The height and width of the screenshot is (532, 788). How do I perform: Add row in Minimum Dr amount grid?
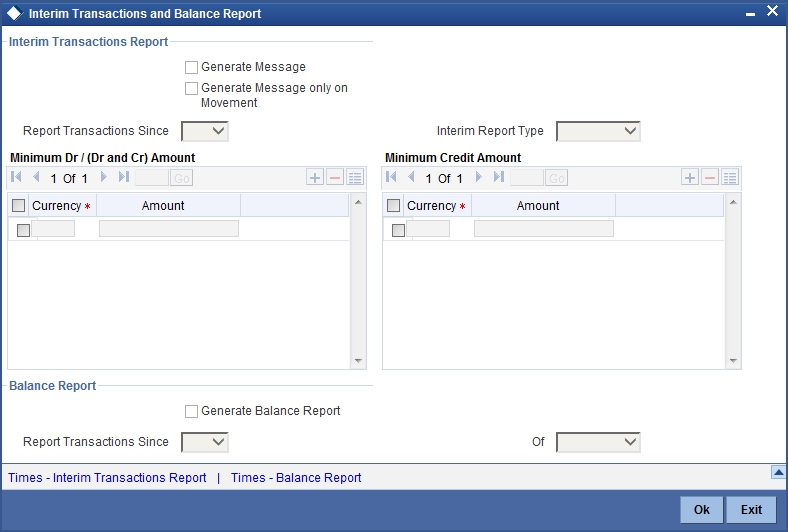(x=315, y=177)
